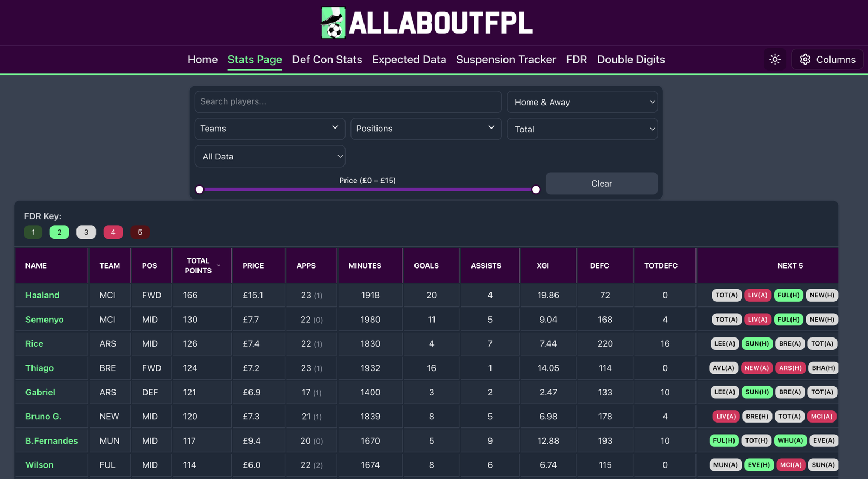Focus the Search players field
Viewport: 868px width, 479px height.
pos(348,101)
